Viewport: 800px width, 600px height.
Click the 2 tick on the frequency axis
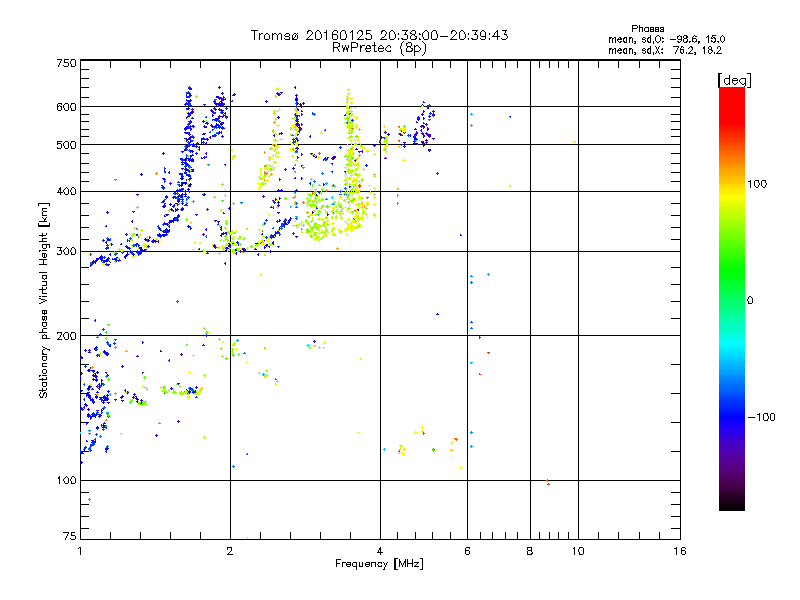pos(230,552)
